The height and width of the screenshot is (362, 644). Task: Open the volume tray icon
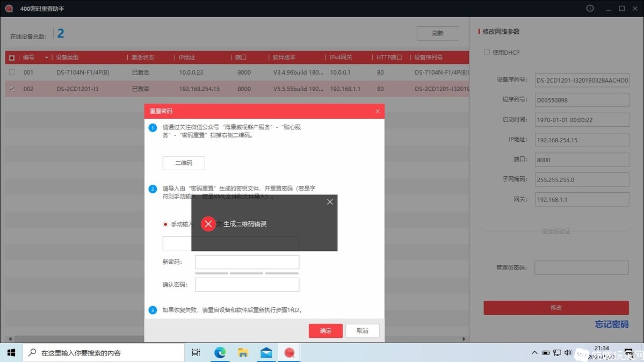click(x=568, y=352)
